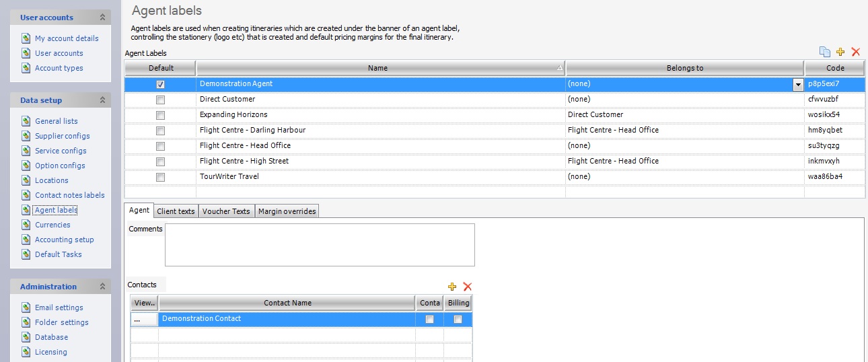This screenshot has width=868, height=362.
Task: Click the delete contact red X icon
Action: coord(468,287)
